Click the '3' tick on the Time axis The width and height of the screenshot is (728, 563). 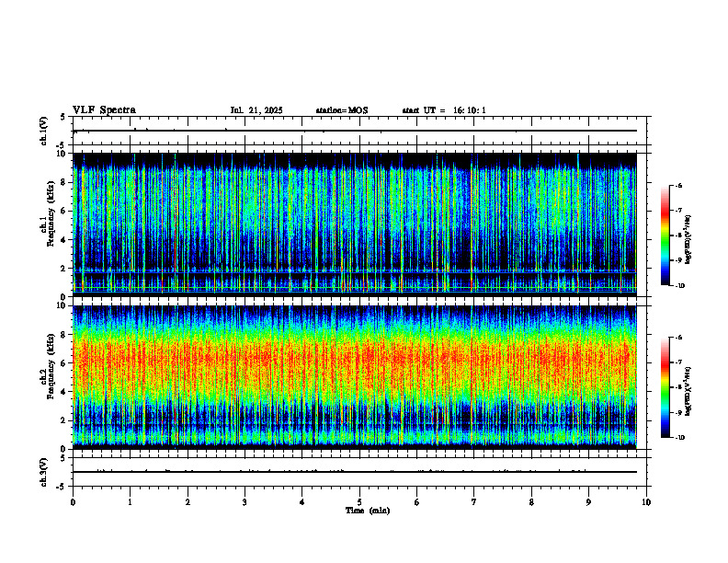pyautogui.click(x=245, y=502)
